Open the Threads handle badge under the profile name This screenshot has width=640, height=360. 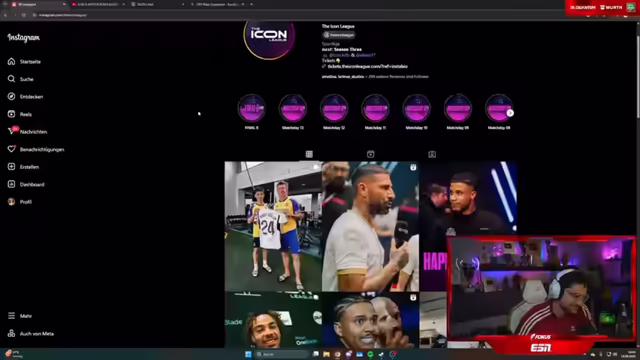point(339,35)
